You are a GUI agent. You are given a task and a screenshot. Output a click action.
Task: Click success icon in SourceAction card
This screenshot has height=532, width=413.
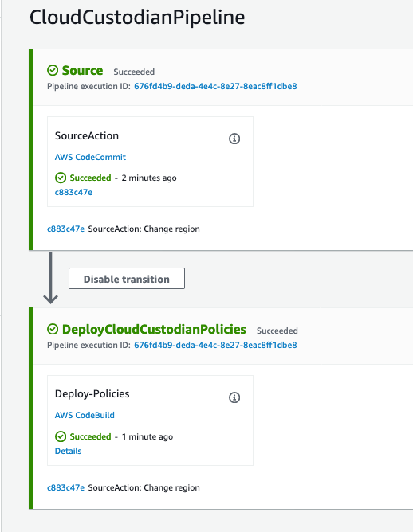click(x=61, y=178)
